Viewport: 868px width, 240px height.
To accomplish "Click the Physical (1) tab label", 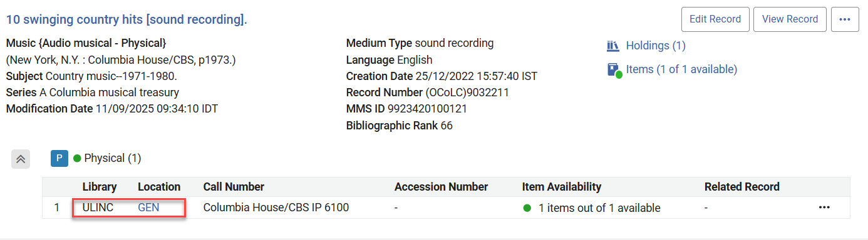I will tap(105, 158).
